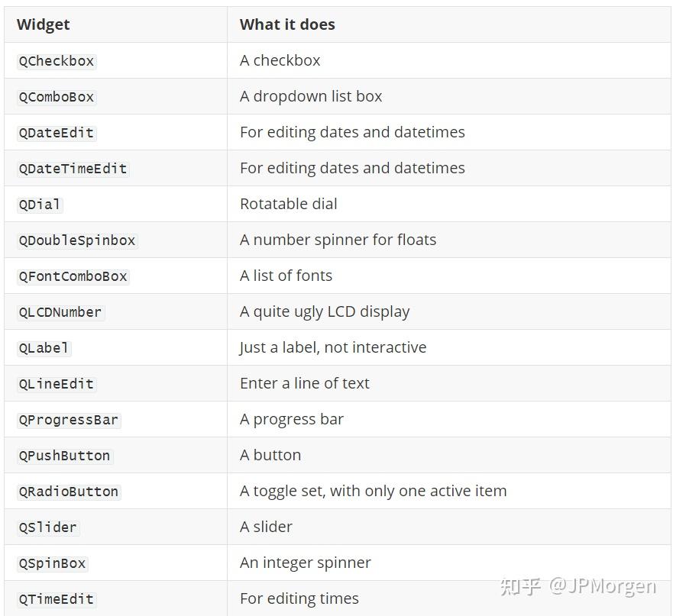Click the QProgressBar code label
Image resolution: width=673 pixels, height=616 pixels.
[69, 420]
